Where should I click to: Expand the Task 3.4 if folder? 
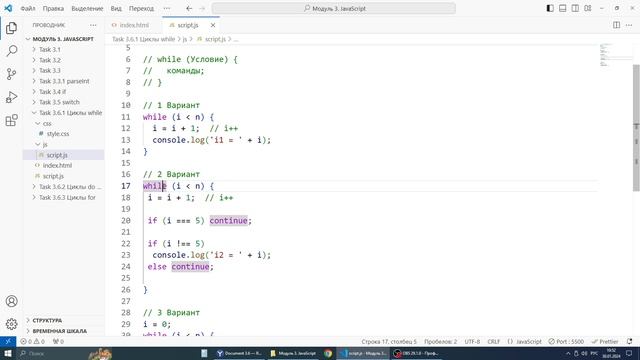click(63, 92)
